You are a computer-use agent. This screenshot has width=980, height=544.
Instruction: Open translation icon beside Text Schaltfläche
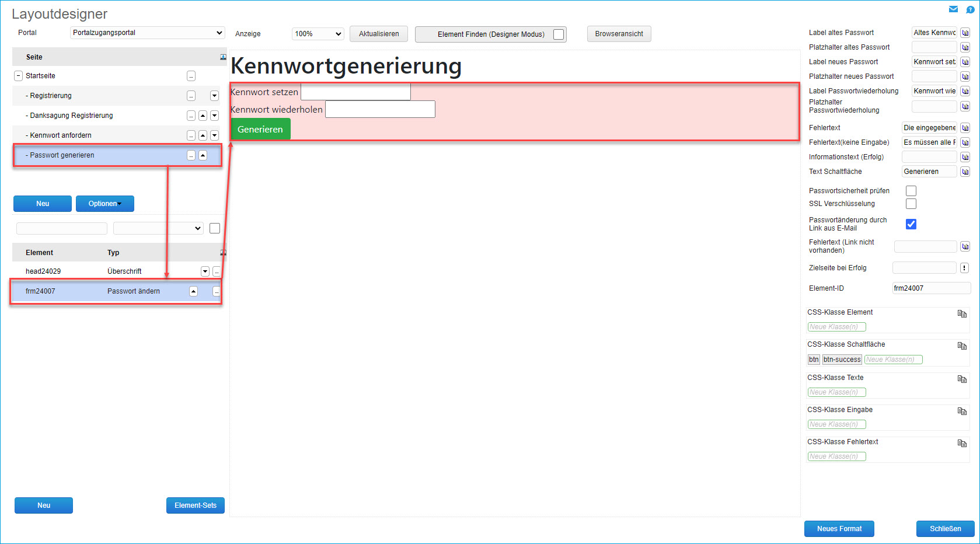[x=965, y=172]
